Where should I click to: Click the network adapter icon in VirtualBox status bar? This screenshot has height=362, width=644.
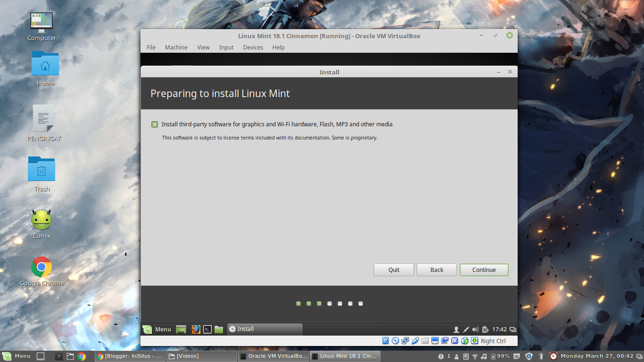coord(405,341)
